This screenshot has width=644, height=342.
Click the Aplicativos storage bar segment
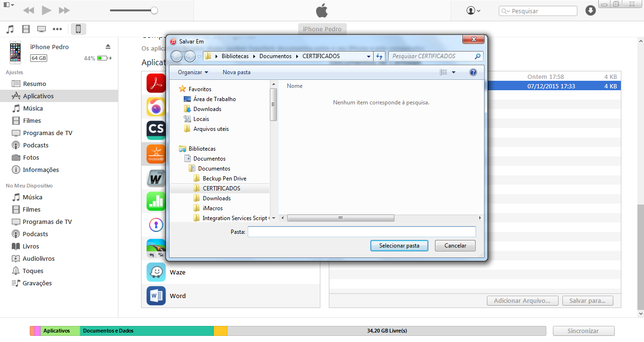click(x=60, y=331)
